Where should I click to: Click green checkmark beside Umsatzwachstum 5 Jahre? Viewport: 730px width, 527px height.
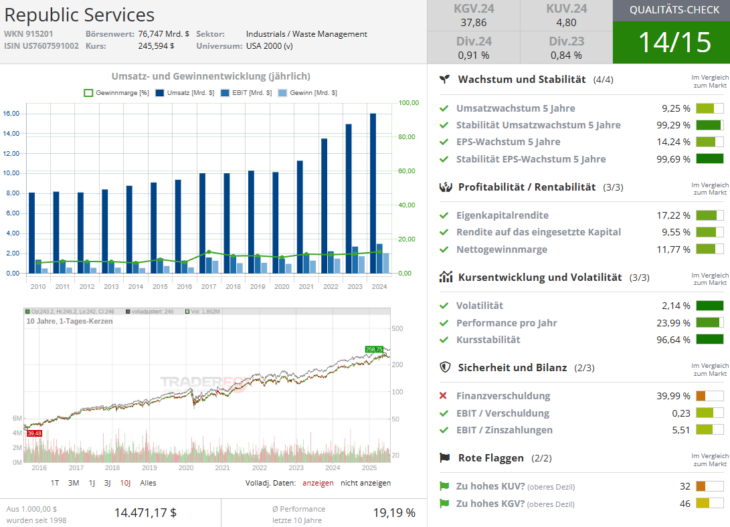tap(444, 108)
